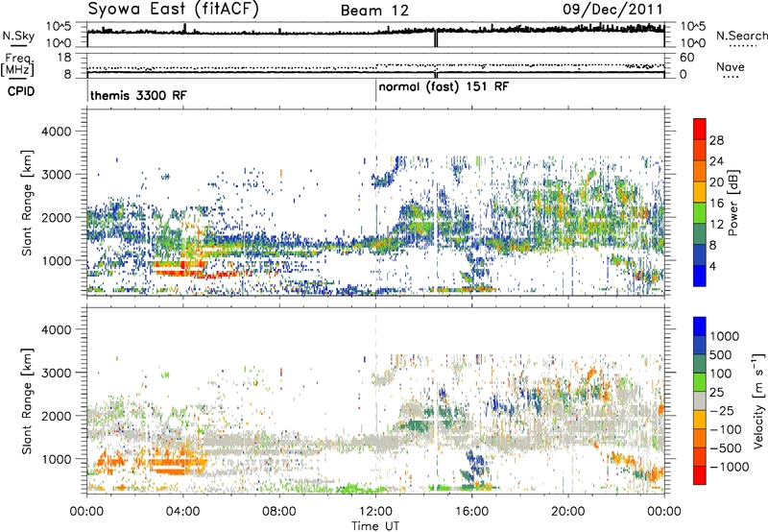Click the '04:00' time axis tick label
The width and height of the screenshot is (768, 532).
coord(183,511)
